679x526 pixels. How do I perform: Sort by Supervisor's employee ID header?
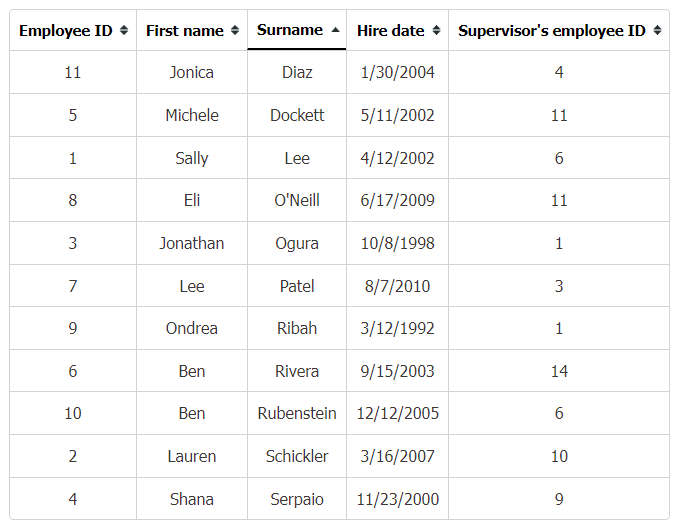coord(559,30)
